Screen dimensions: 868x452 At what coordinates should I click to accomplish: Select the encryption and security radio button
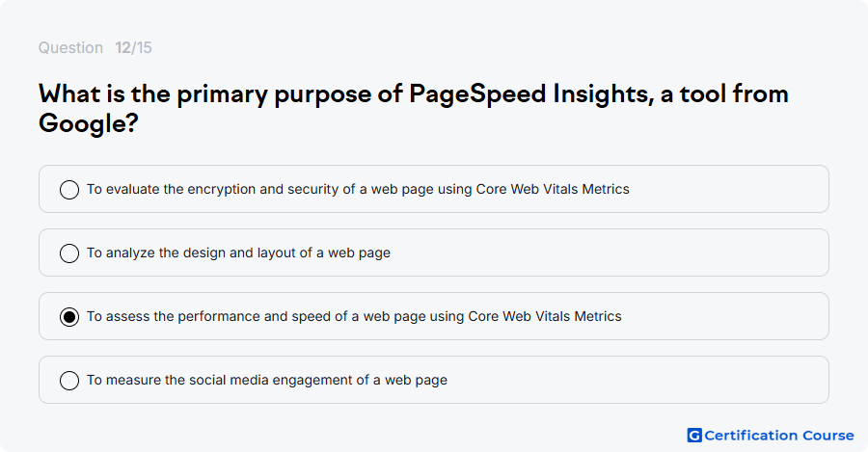coord(69,190)
